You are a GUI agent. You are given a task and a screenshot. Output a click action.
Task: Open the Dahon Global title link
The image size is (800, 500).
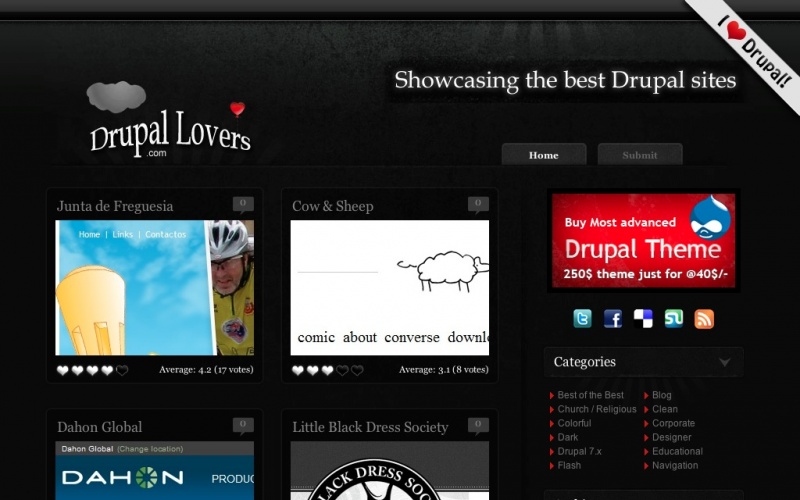[99, 427]
